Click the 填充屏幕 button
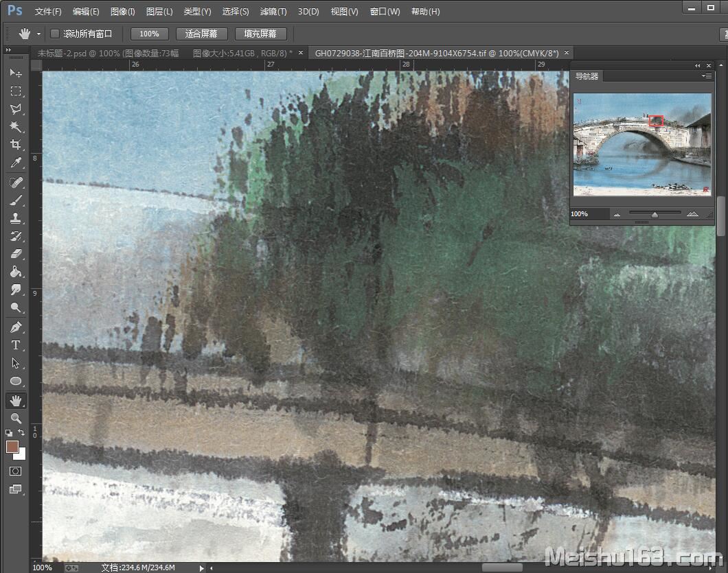 pos(260,34)
